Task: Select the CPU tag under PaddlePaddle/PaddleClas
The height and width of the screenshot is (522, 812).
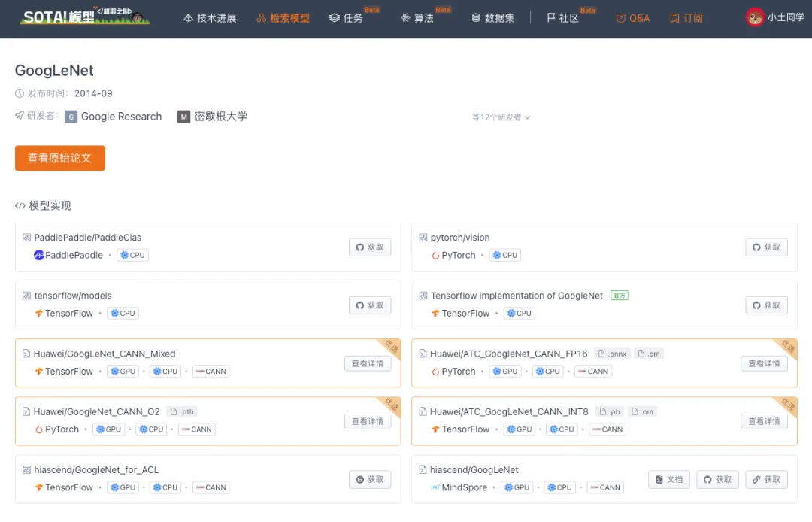Action: 132,255
